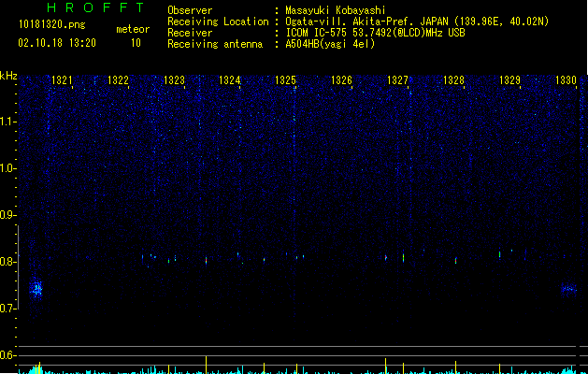Screen dimensions: 588x374
Task: Click the bright echo blob before 1321
Action: point(36,289)
